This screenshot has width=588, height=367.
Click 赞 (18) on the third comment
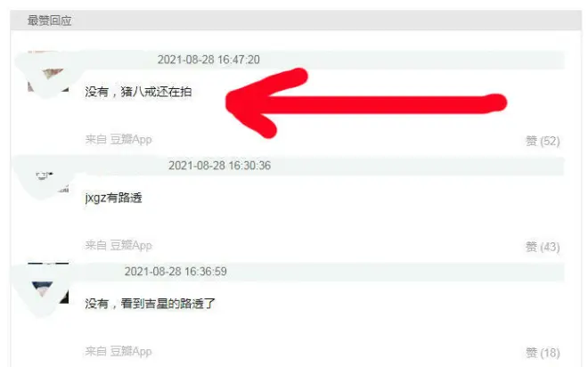(543, 353)
